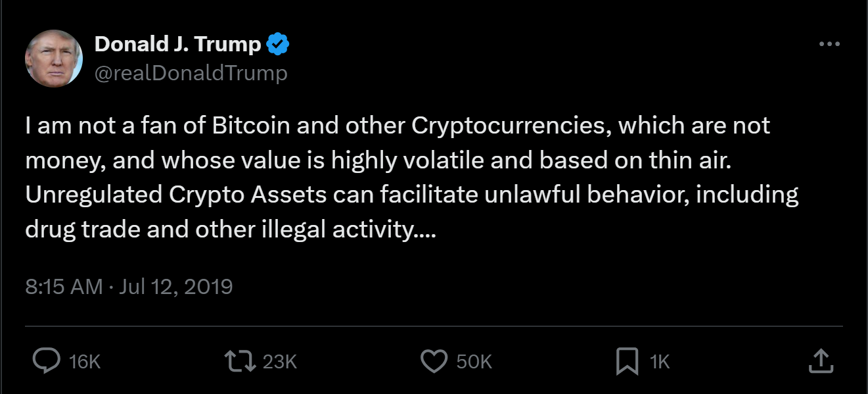Click the line about value based on thin air
The height and width of the screenshot is (394, 868).
click(378, 160)
